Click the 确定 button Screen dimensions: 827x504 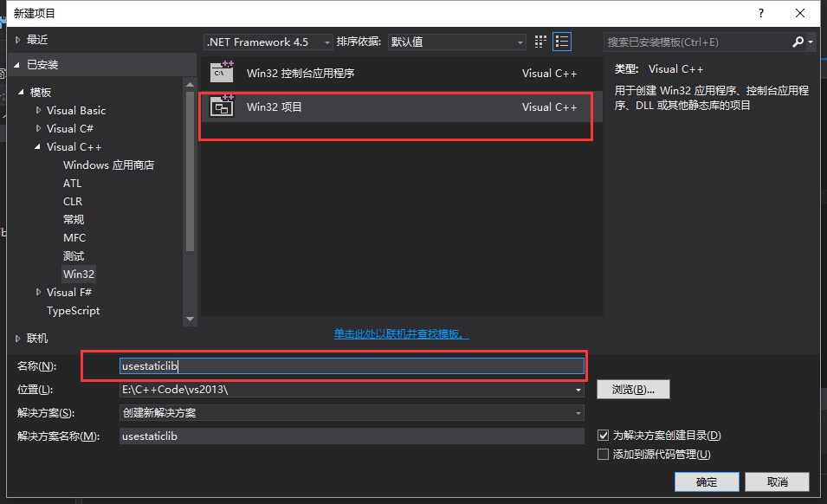tap(707, 481)
